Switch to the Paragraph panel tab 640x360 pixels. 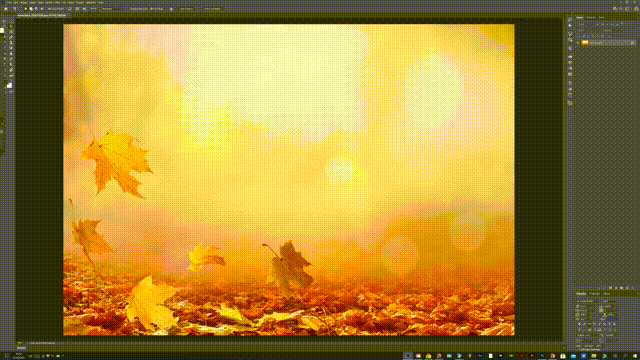pyautogui.click(x=595, y=293)
